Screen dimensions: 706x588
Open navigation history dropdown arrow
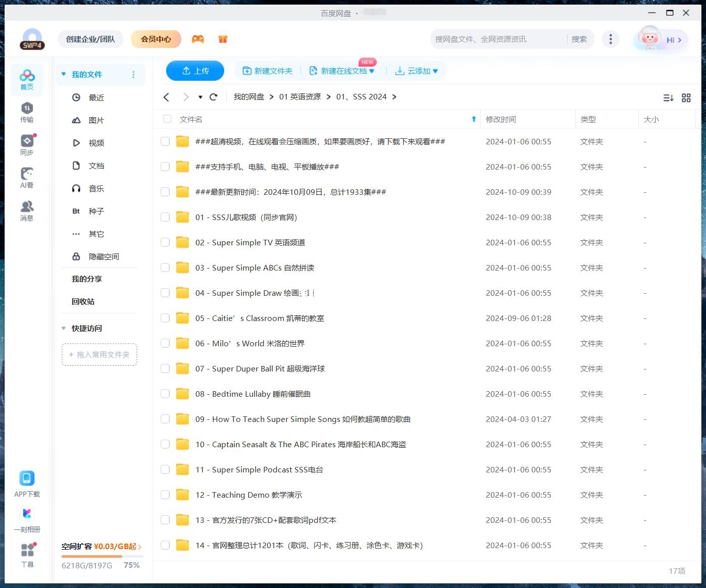tap(200, 97)
